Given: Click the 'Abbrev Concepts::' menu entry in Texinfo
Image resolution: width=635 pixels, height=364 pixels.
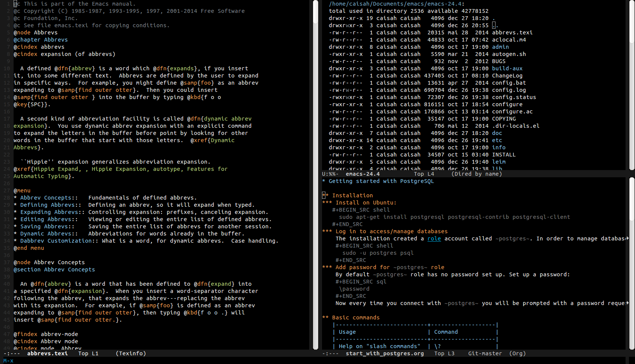Looking at the screenshot, I should [x=49, y=198].
